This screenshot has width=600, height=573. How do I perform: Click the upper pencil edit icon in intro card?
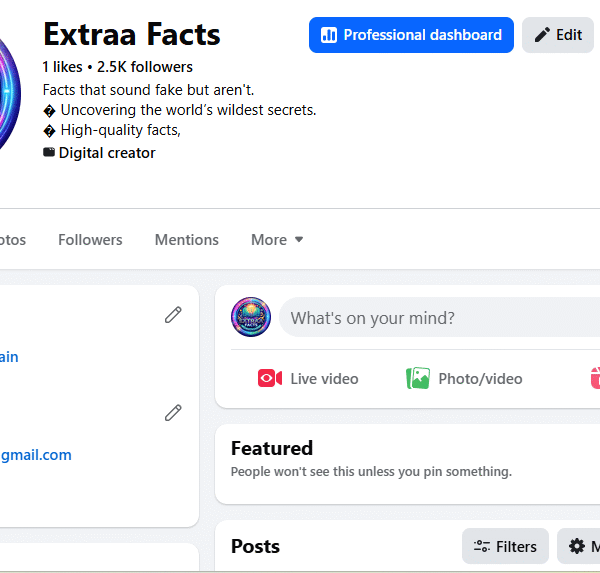pos(173,315)
